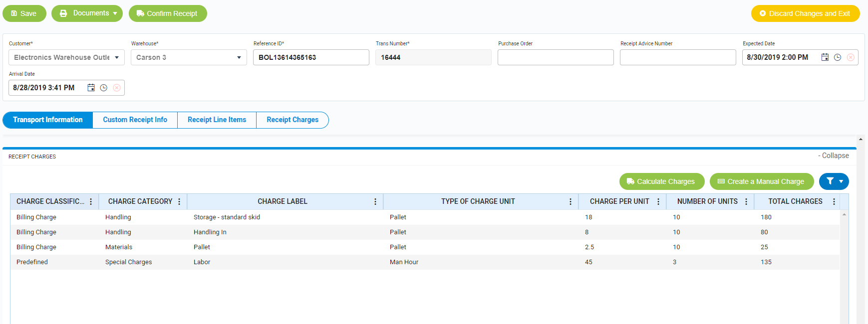Open Total Charges column options menu

pos(834,201)
